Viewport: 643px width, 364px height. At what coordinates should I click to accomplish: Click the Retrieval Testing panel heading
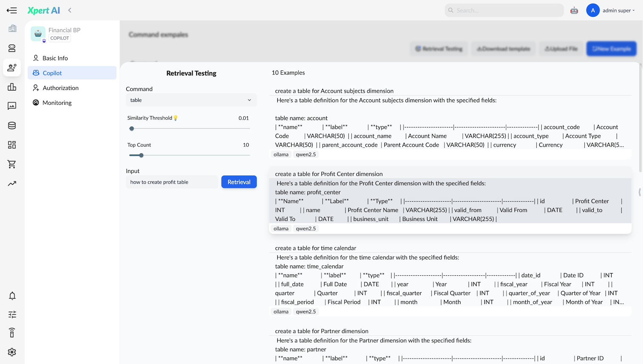click(191, 73)
